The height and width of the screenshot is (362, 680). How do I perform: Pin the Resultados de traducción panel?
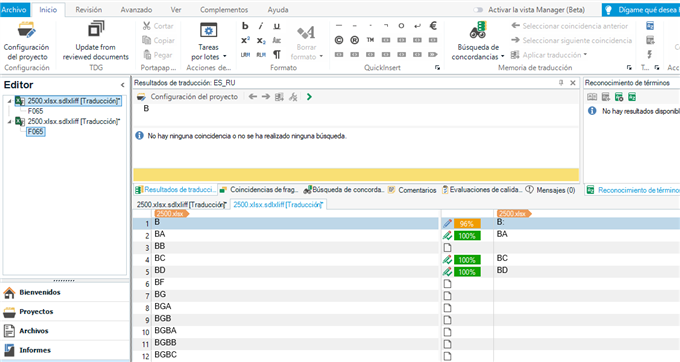click(561, 82)
